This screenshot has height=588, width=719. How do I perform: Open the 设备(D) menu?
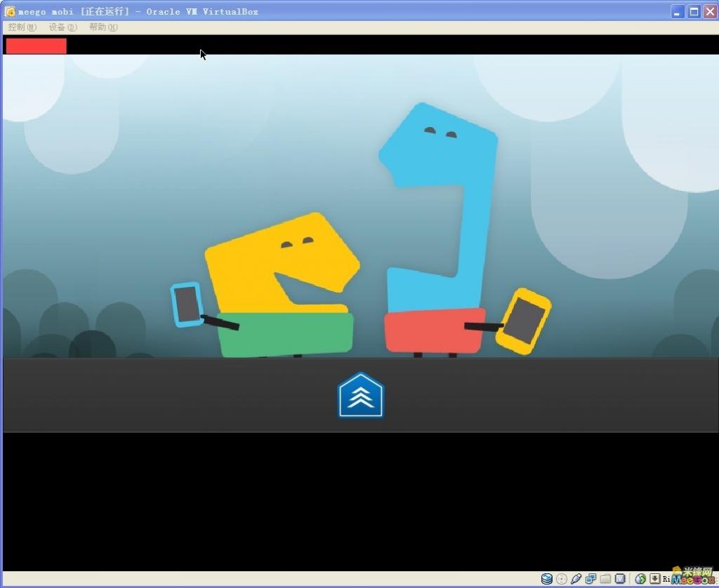point(61,27)
